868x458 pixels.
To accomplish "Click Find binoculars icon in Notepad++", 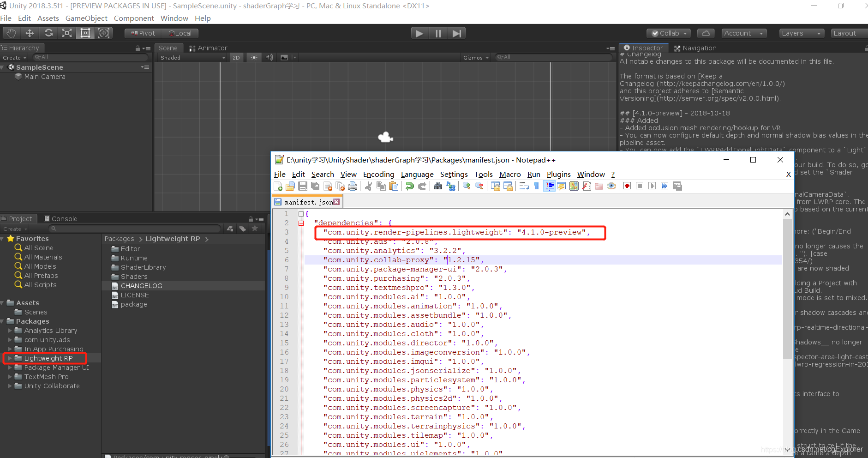I will click(438, 186).
